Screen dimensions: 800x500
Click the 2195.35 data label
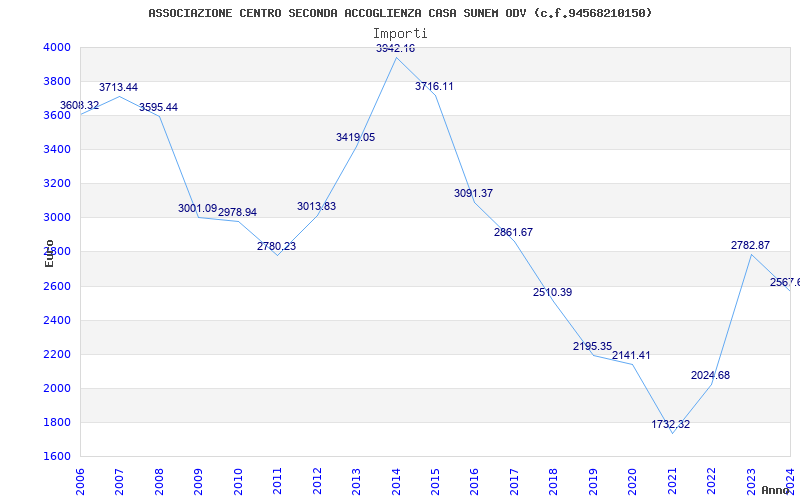(592, 346)
